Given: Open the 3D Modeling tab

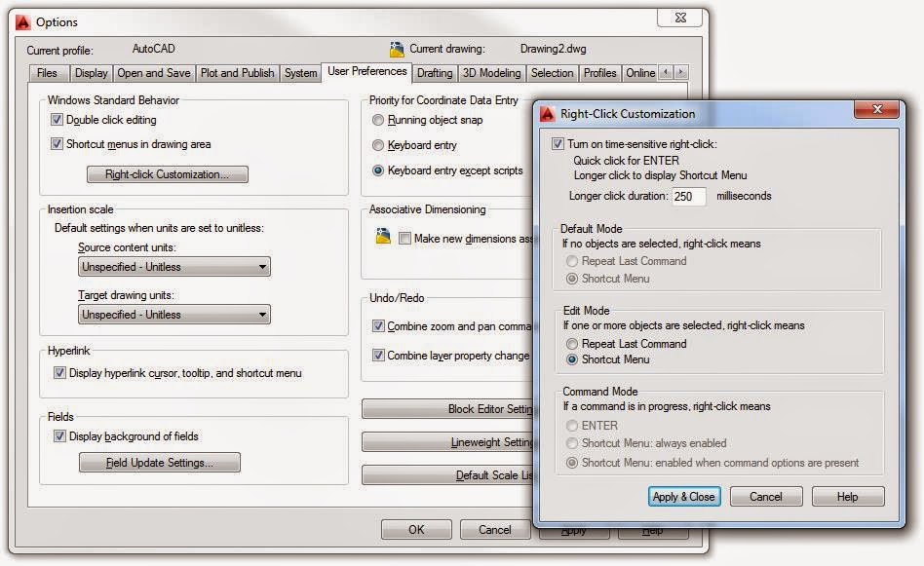Looking at the screenshot, I should (x=492, y=73).
